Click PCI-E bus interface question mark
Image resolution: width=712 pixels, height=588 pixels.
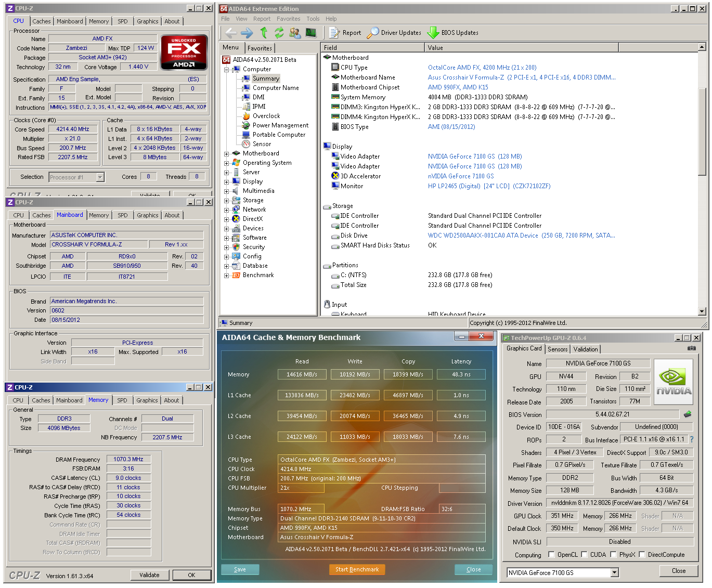click(692, 439)
